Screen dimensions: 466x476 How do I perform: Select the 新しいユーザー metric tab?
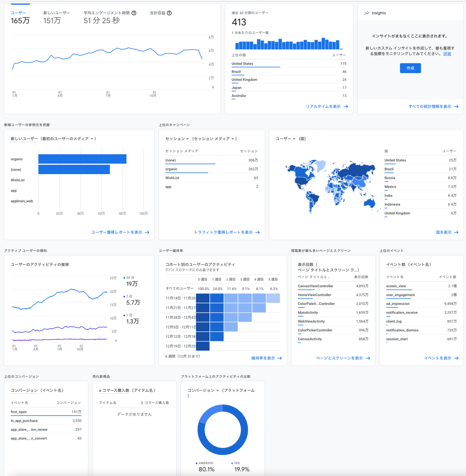(56, 17)
